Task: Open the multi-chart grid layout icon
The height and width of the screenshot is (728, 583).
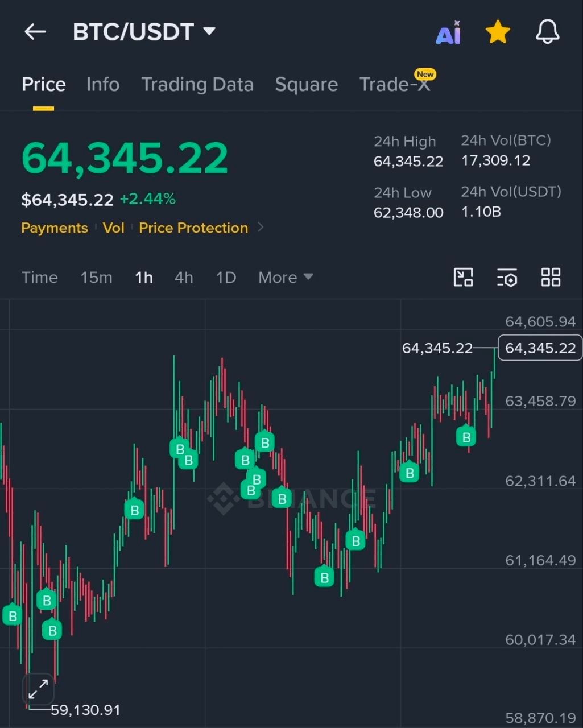Action: pos(551,278)
